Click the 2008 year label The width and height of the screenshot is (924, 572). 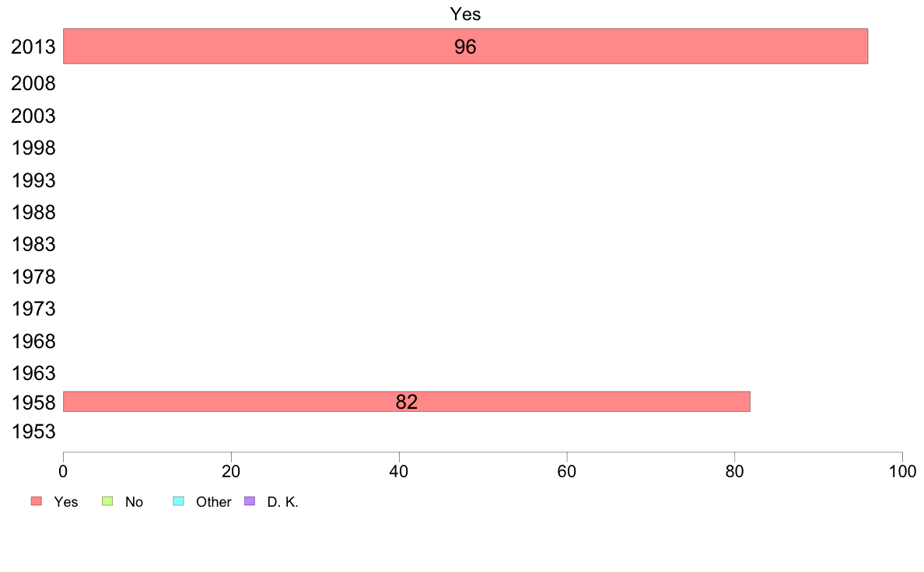tap(33, 84)
